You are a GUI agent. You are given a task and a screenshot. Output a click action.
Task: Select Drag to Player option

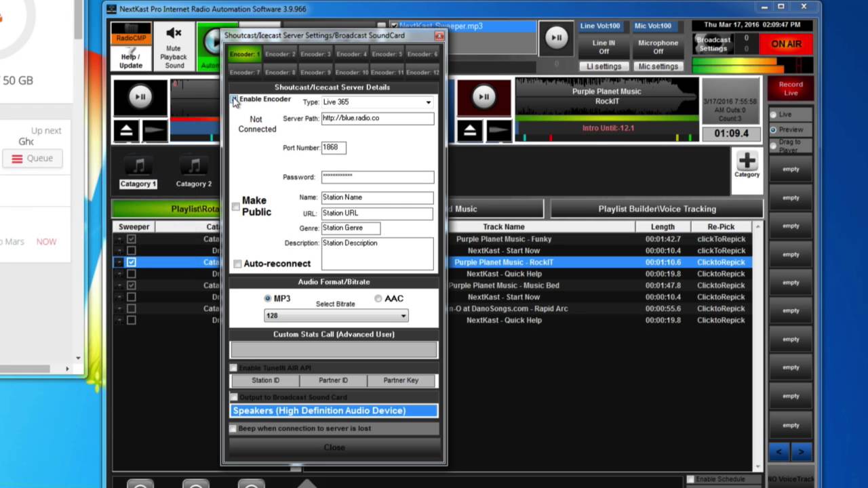(x=773, y=145)
